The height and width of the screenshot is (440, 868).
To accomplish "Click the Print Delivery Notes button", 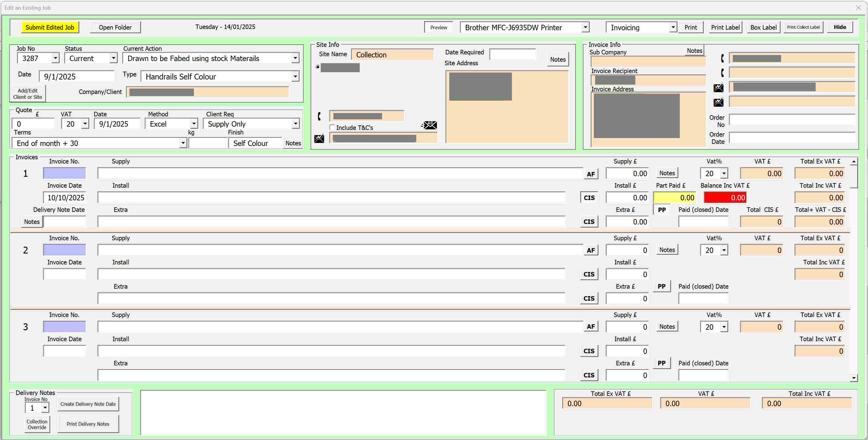I will (88, 424).
